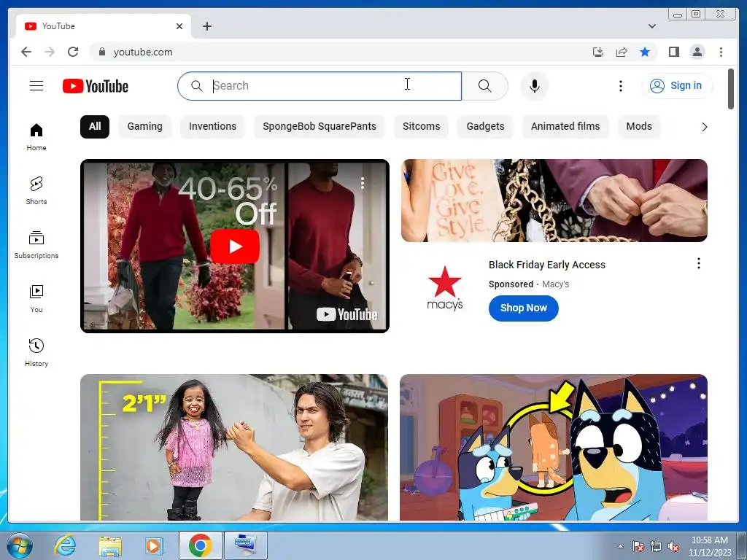Click browser back arrow
This screenshot has width=747, height=560.
click(x=26, y=52)
